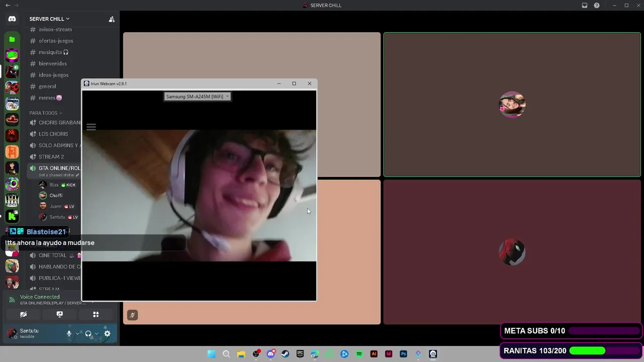
Task: Open the green frog server icon
Action: coord(12,55)
